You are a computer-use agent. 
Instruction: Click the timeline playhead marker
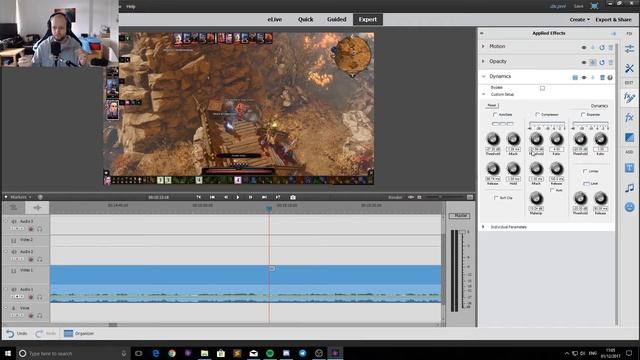[269, 209]
